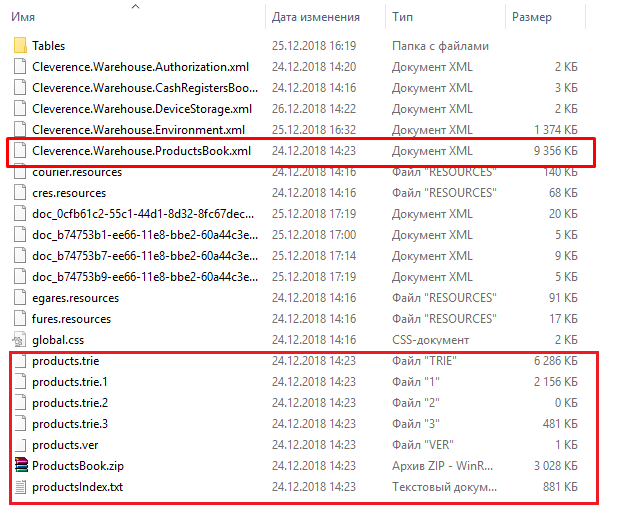628x515 pixels.
Task: Select the products.trie file name
Action: point(66,361)
